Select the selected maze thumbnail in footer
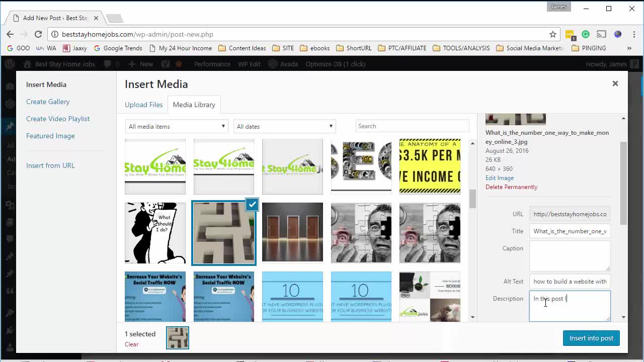644x362 pixels. pos(178,338)
